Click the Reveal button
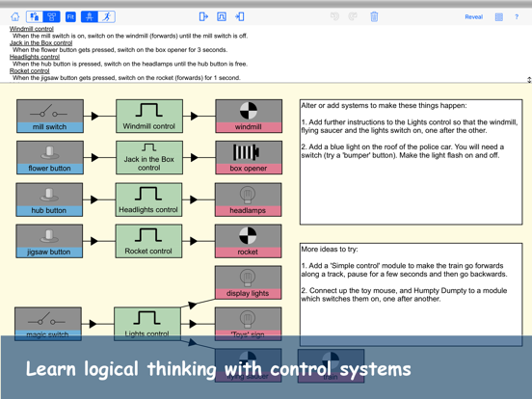Viewport: 532px width, 399px height. click(473, 17)
